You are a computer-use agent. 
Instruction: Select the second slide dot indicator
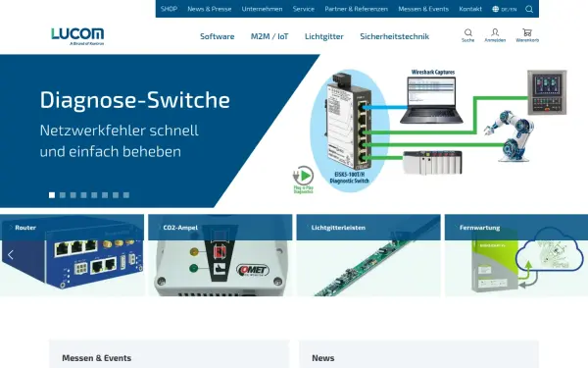tap(63, 195)
